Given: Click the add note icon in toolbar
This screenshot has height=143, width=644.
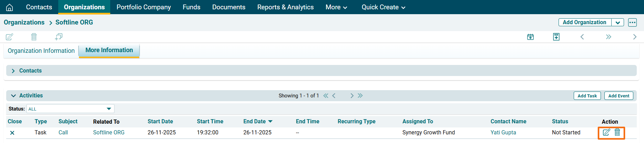Looking at the screenshot, I should click(x=556, y=37).
